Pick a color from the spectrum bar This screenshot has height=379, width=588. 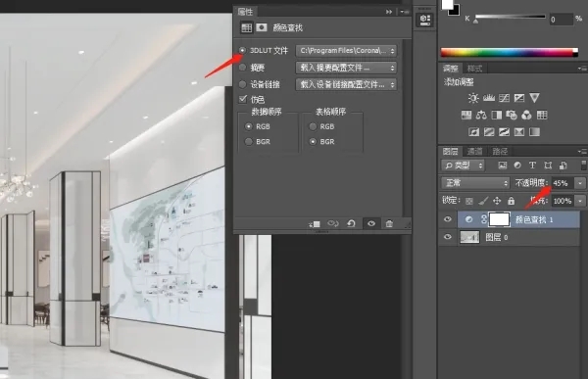click(x=510, y=53)
